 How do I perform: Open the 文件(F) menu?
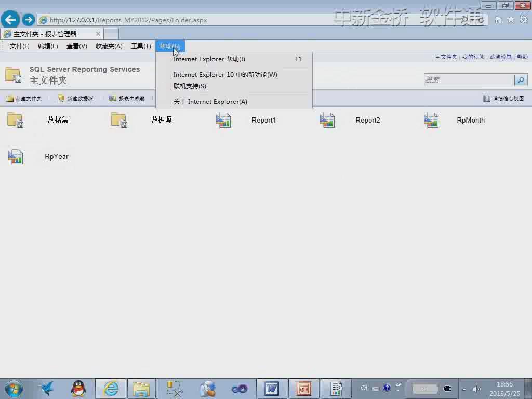coord(19,46)
